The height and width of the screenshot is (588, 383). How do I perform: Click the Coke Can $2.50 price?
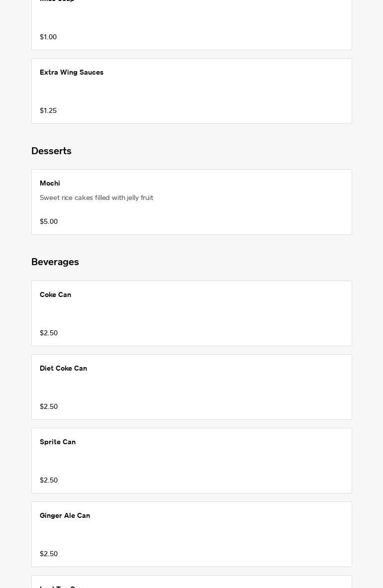point(49,333)
